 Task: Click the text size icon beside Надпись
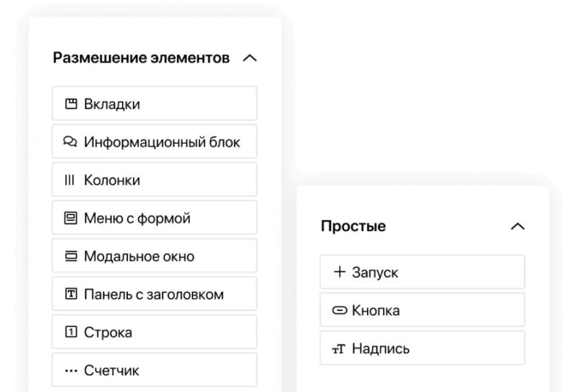tap(339, 349)
